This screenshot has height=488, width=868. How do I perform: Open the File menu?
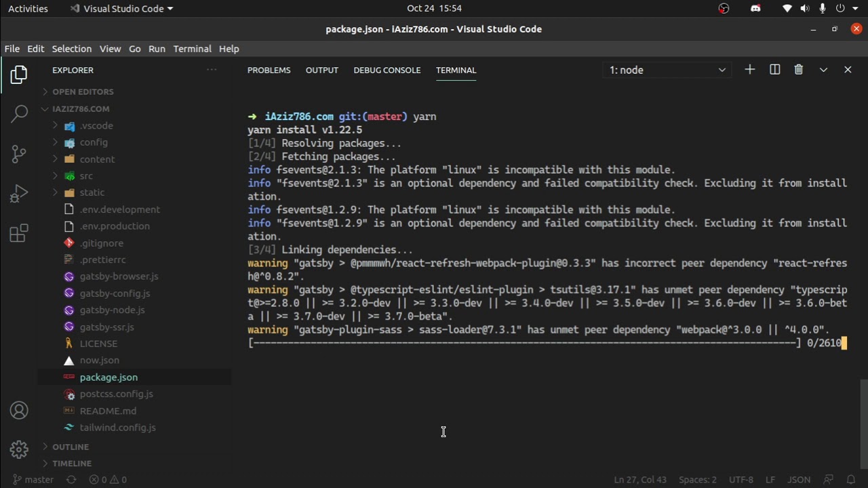click(x=12, y=49)
